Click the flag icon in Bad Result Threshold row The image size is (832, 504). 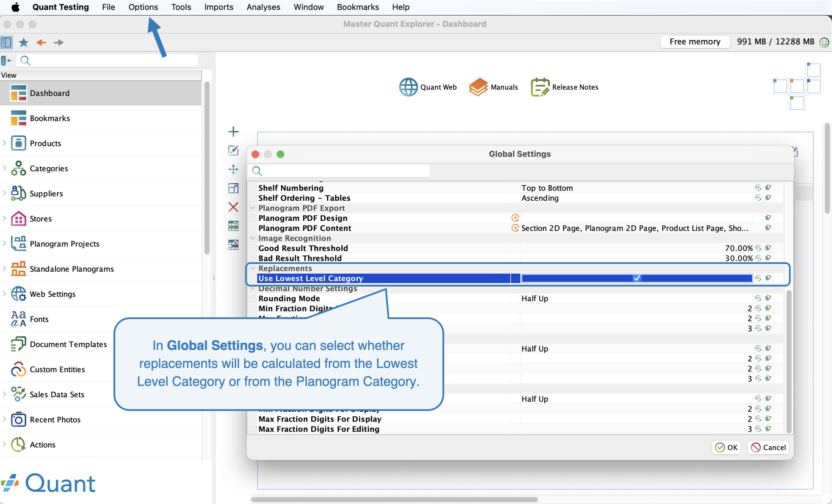point(768,258)
